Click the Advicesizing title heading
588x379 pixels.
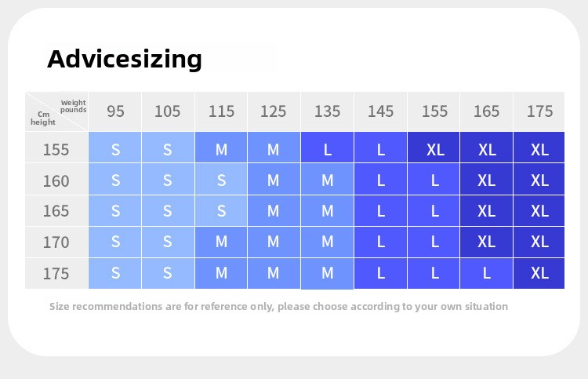point(125,59)
